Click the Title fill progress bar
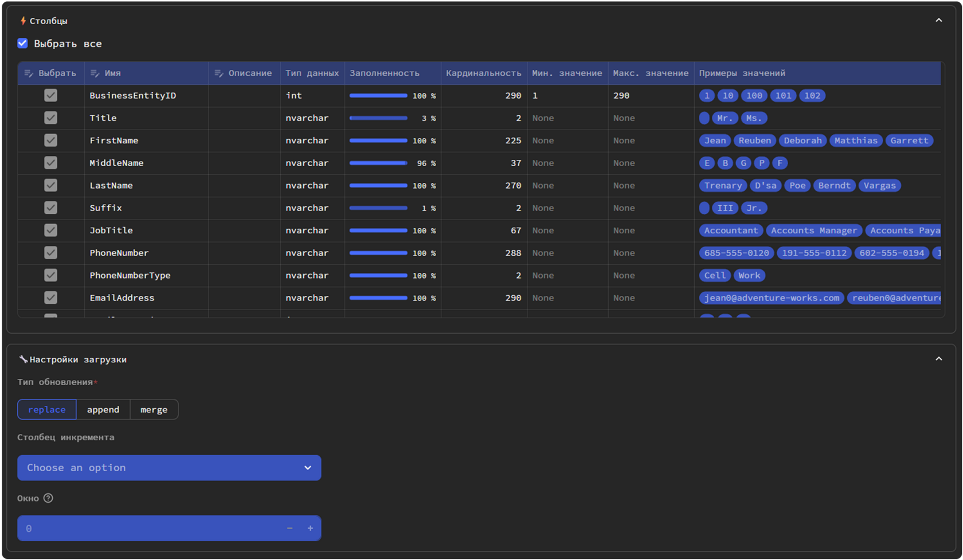The image size is (963, 560). pos(378,118)
